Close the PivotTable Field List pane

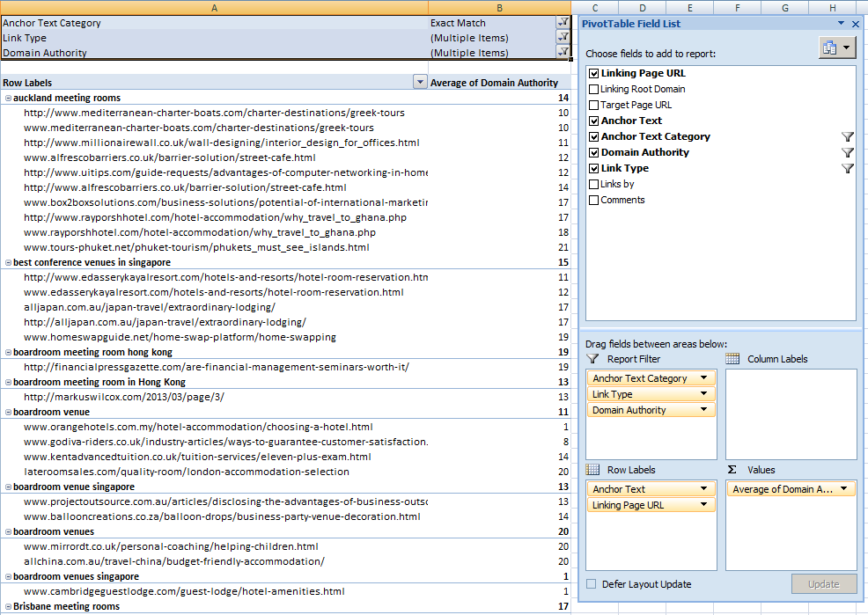857,24
